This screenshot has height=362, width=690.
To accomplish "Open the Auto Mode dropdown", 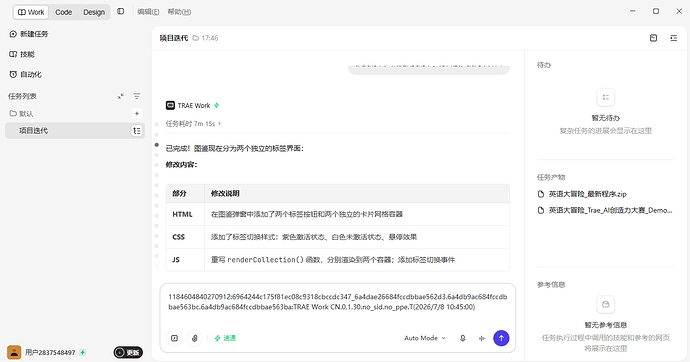I will pos(425,338).
